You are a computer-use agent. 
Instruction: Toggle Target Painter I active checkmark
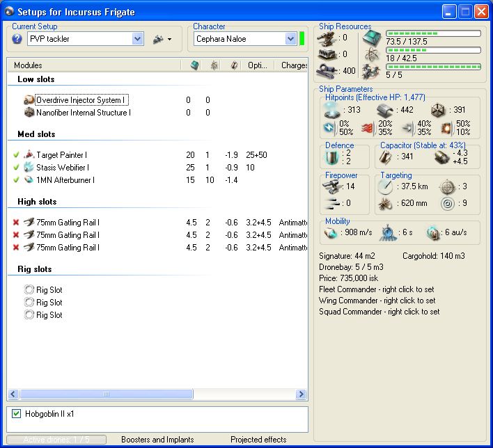(x=16, y=155)
